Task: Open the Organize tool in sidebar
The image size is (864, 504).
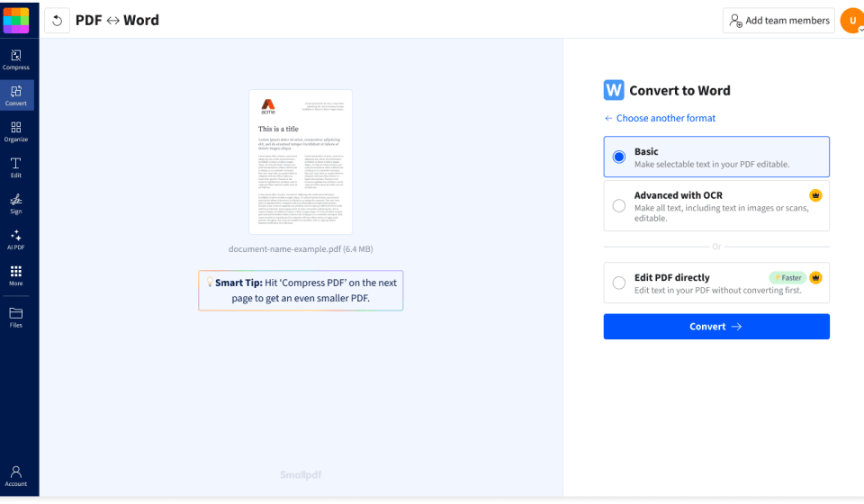Action: [16, 131]
